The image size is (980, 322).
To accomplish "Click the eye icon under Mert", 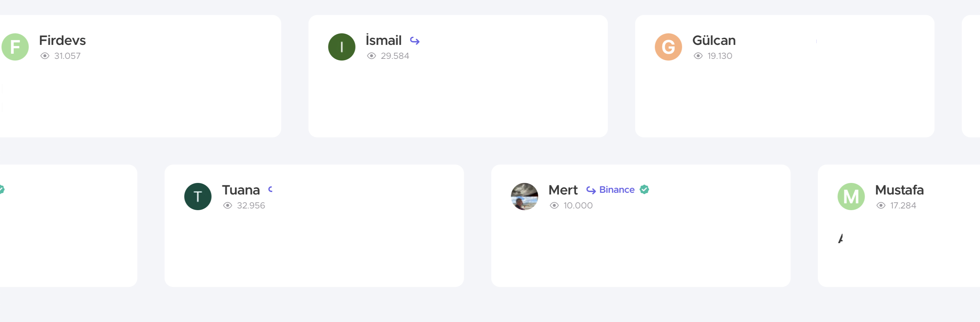I will point(554,206).
